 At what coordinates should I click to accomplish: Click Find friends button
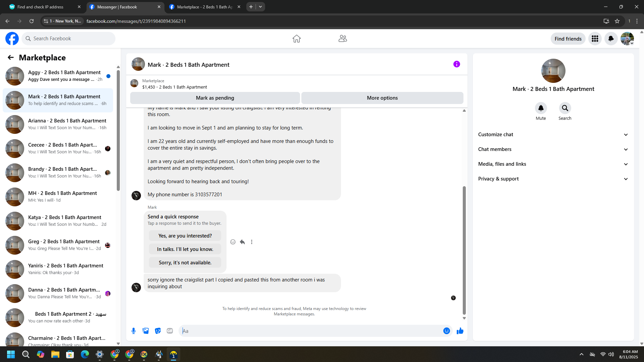pyautogui.click(x=568, y=39)
